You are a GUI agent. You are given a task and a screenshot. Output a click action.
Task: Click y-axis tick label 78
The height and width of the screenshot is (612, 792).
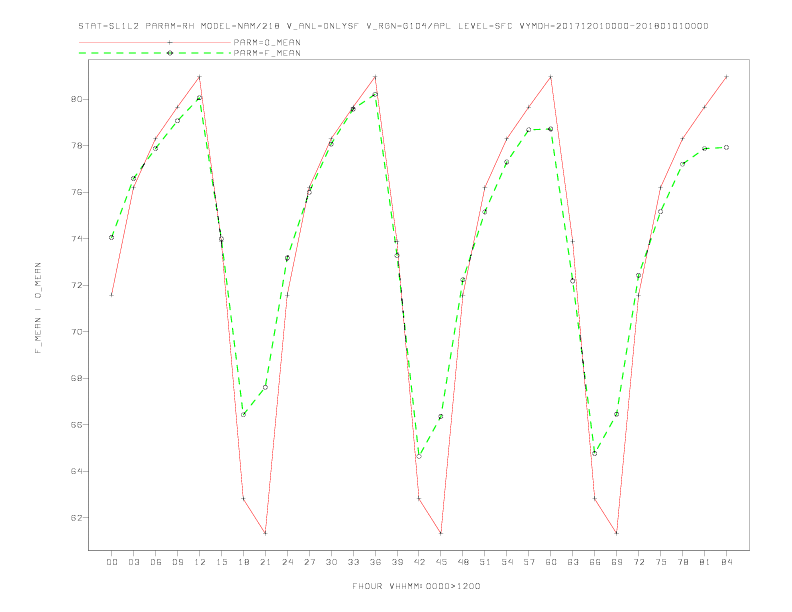point(76,145)
